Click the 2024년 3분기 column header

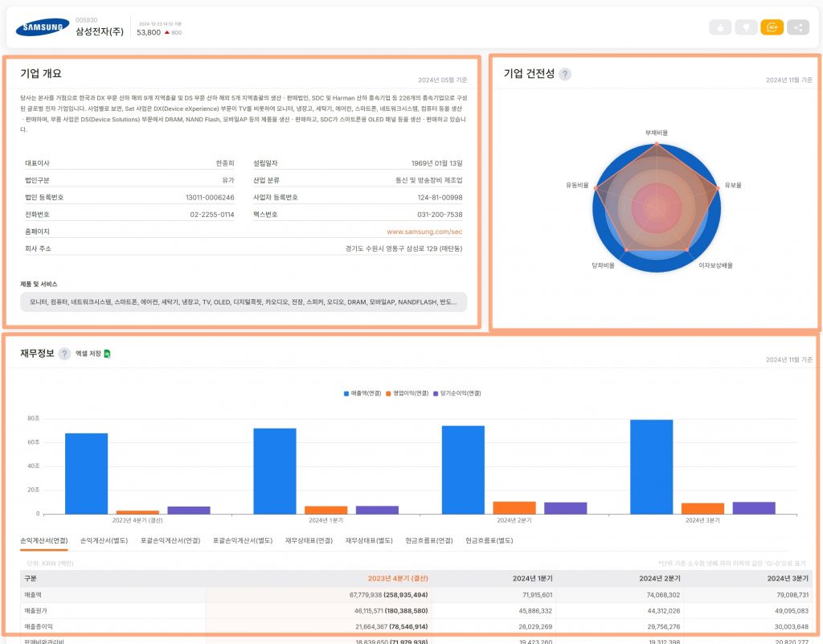point(788,578)
